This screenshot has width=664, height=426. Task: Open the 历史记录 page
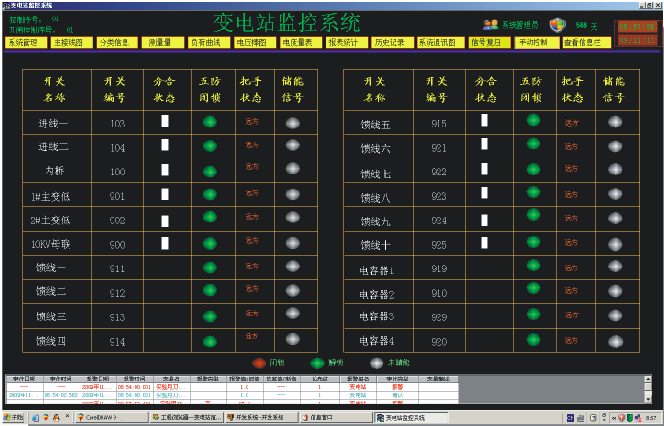coord(388,43)
